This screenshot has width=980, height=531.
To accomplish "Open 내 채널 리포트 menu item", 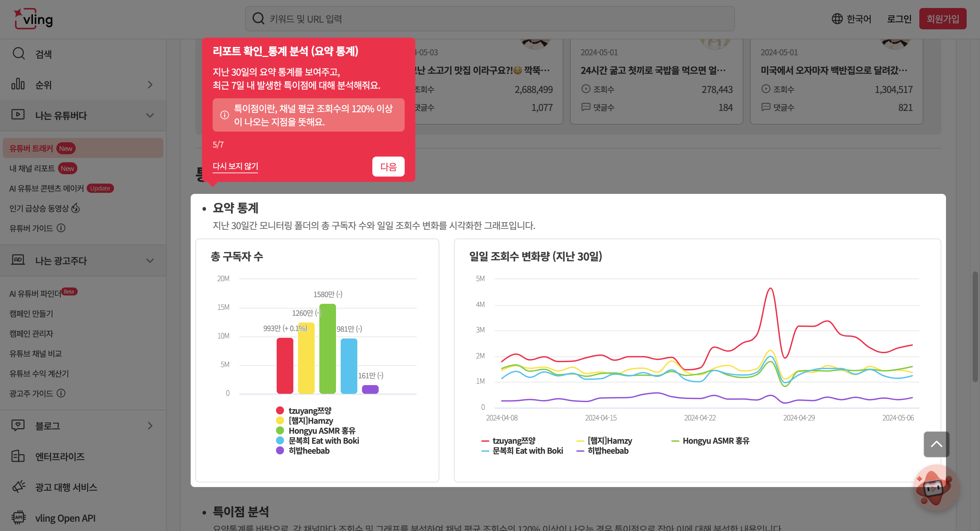I will point(32,168).
